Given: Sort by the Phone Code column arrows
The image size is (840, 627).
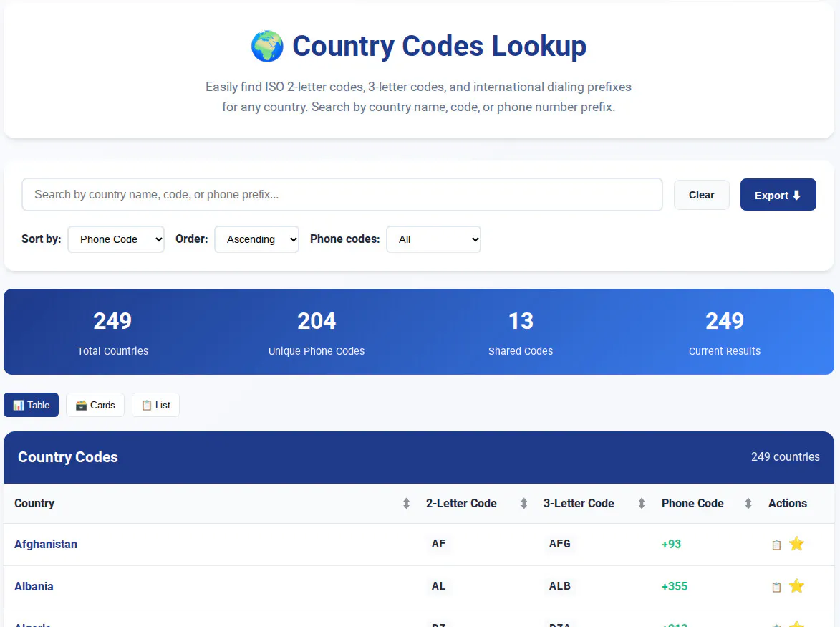Looking at the screenshot, I should pyautogui.click(x=748, y=503).
